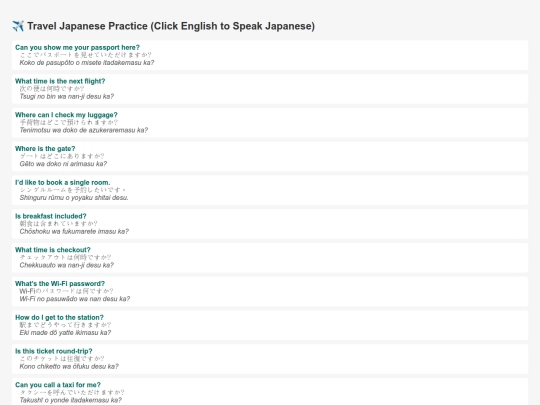Click 'Where is the gate?' phrase
This screenshot has height=405, width=540.
click(x=45, y=149)
